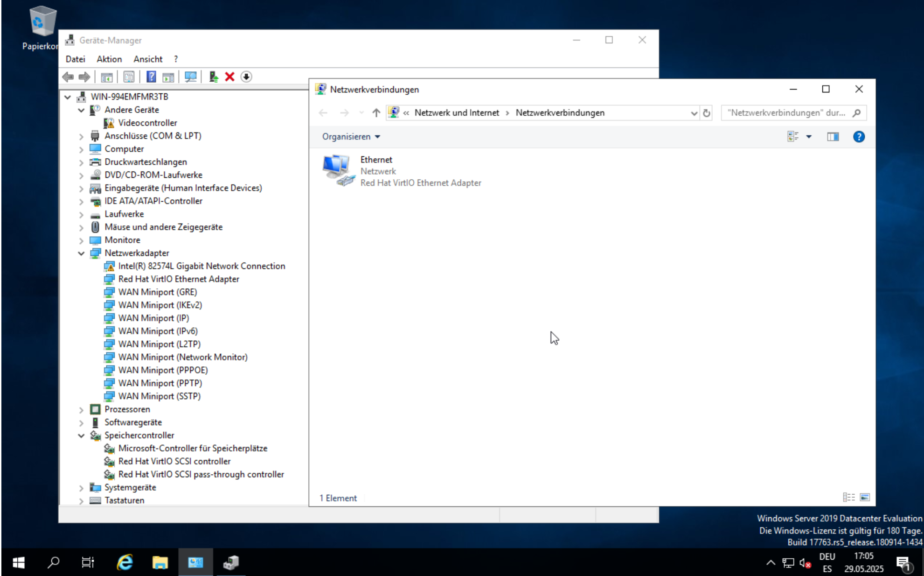
Task: Click the Properties toolbar icon in Geräte-Manager
Action: [x=129, y=77]
